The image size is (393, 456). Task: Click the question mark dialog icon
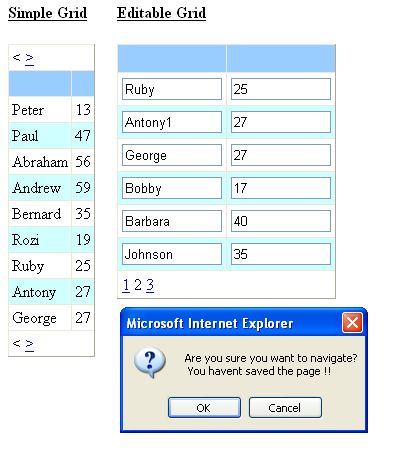click(x=150, y=363)
